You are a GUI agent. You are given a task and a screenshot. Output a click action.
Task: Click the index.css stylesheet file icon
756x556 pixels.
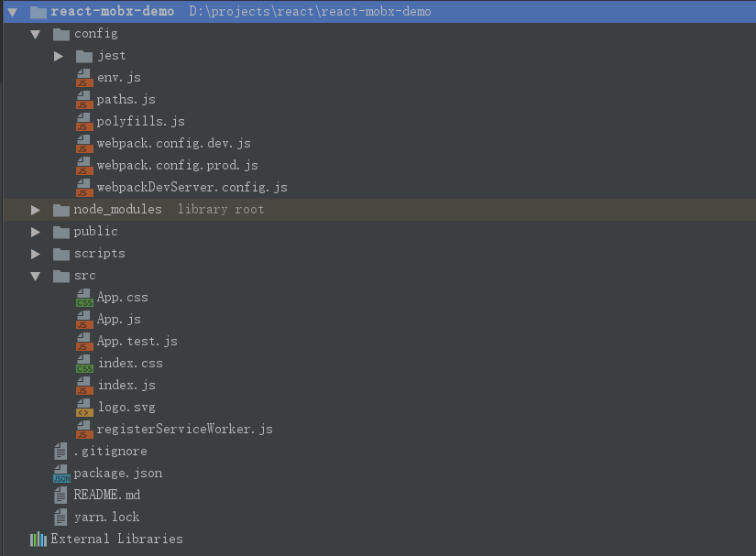pyautogui.click(x=84, y=364)
